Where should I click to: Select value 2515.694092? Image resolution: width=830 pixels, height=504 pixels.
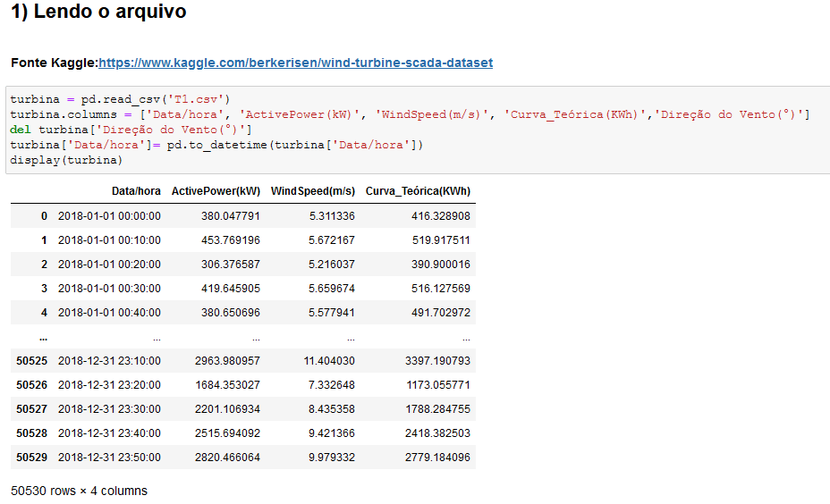227,433
